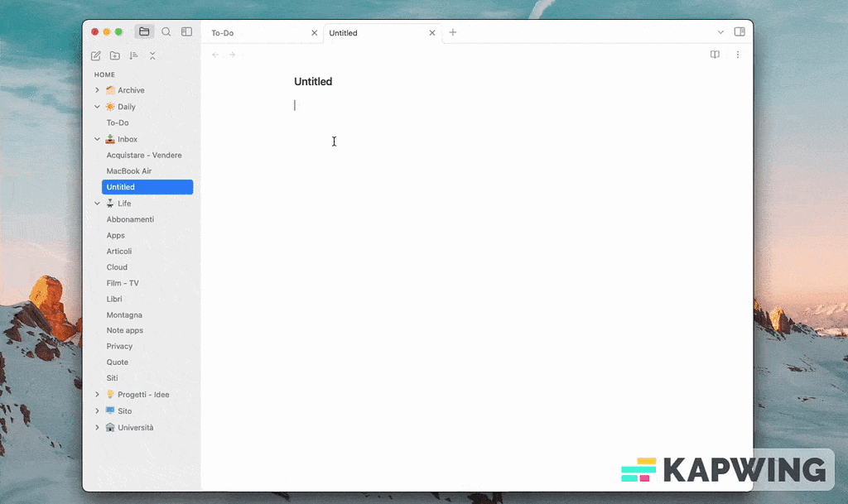This screenshot has height=504, width=848.
Task: Select the Note apps file
Action: [x=125, y=330]
